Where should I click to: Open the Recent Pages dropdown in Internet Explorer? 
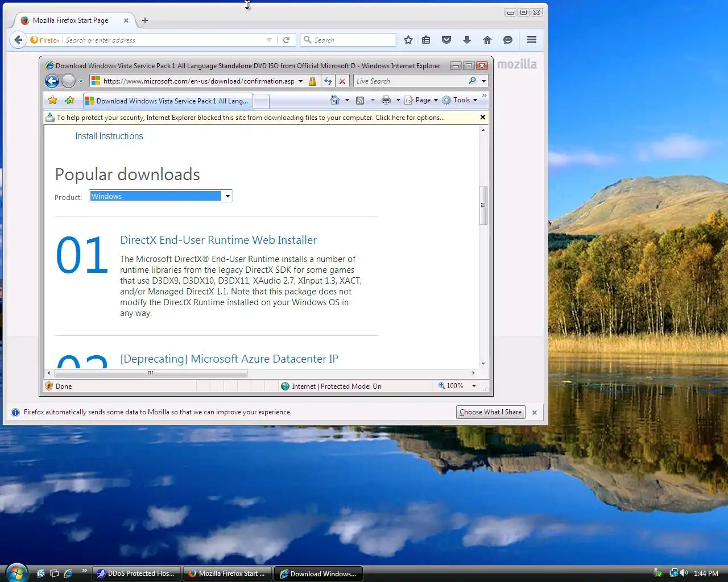point(81,81)
